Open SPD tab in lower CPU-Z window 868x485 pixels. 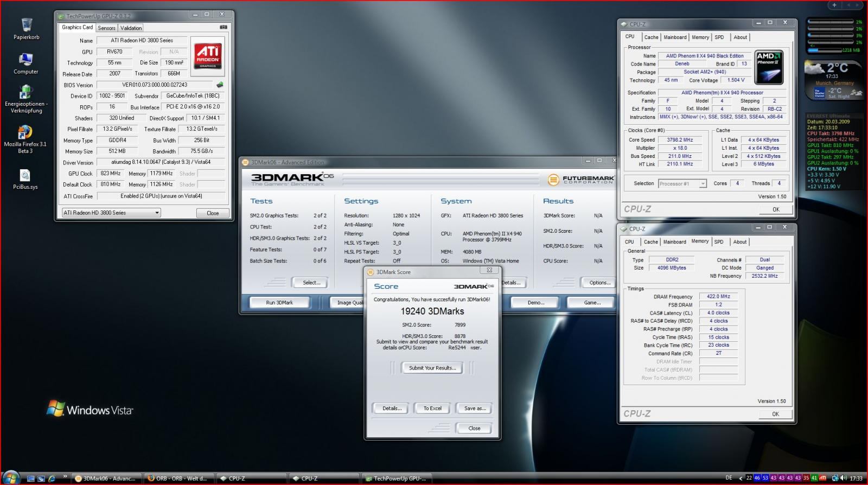[719, 242]
